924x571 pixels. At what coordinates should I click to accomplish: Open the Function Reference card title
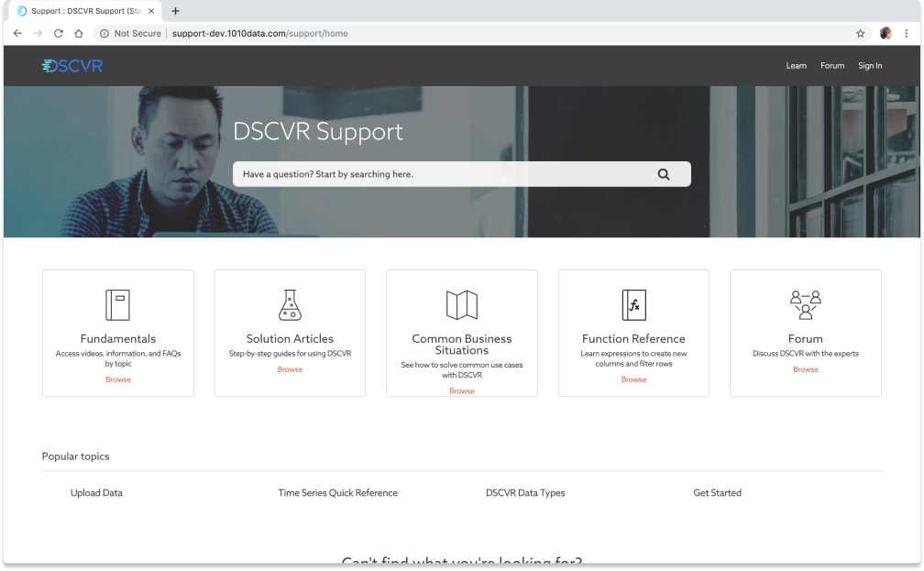pos(634,339)
